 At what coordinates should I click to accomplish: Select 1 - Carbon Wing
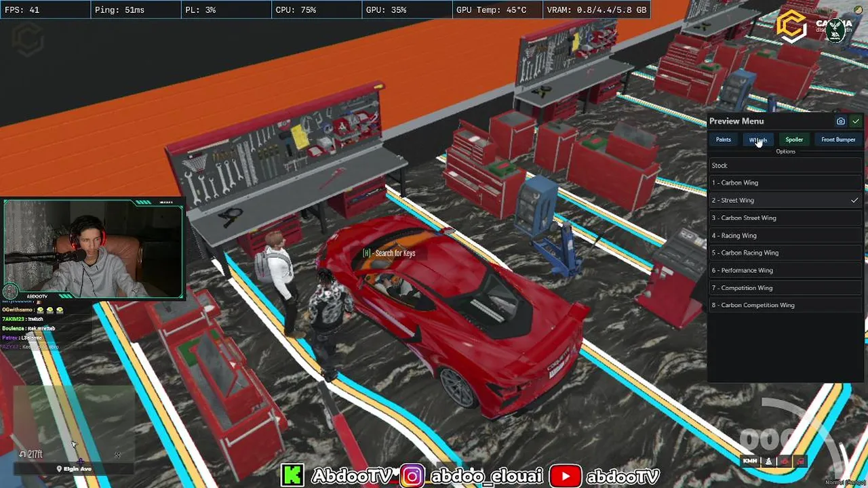pos(786,183)
